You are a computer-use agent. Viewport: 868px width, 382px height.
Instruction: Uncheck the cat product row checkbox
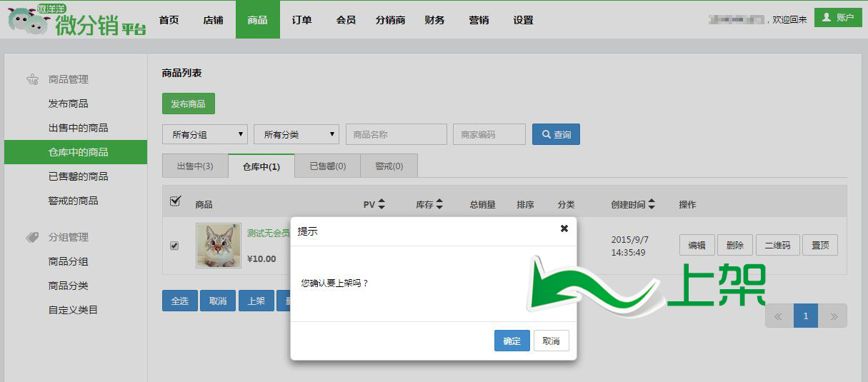point(174,246)
